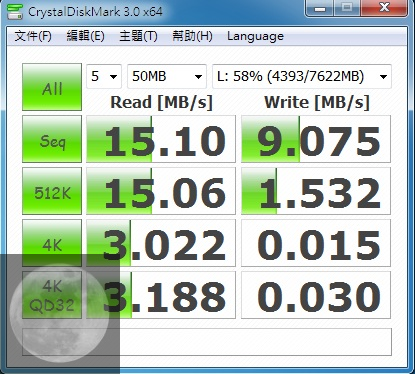Select the 512K write value 1.532
The width and height of the screenshot is (415, 374).
tap(316, 191)
